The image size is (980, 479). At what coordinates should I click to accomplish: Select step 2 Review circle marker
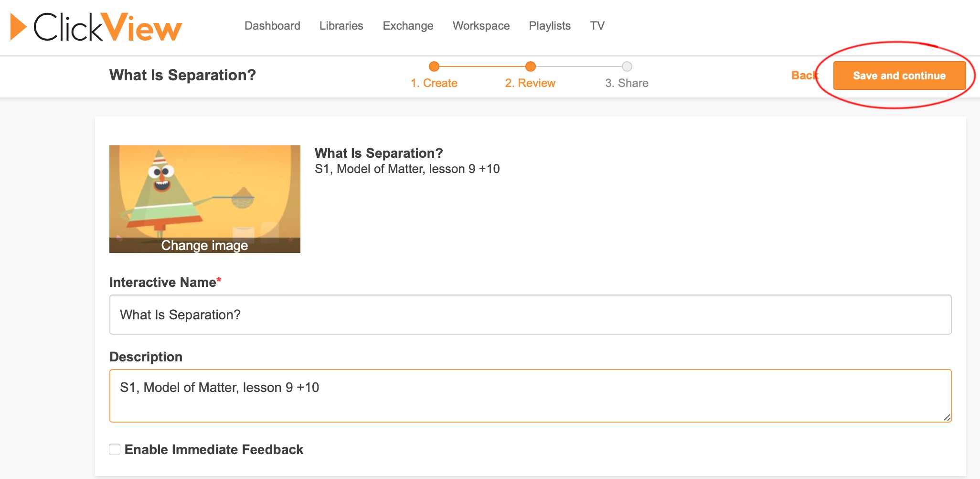530,66
